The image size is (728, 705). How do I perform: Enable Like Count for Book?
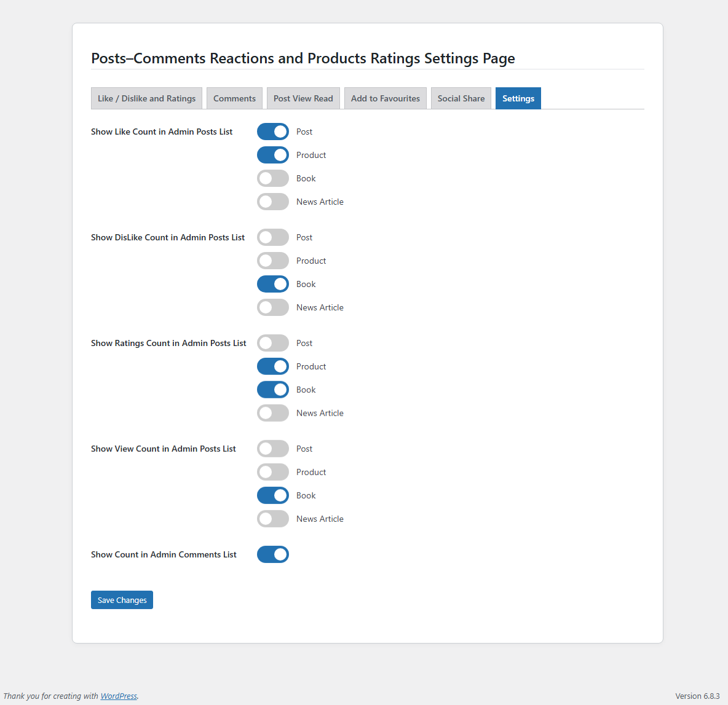(272, 178)
